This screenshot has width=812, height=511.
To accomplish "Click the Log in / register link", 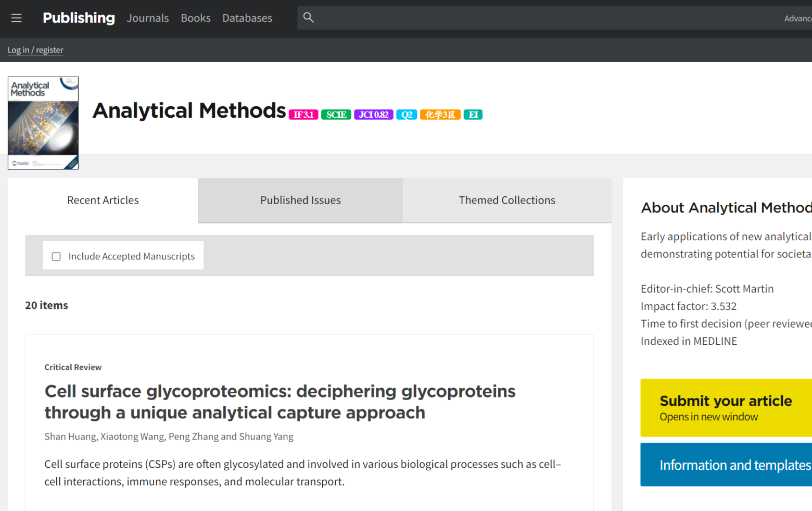I will coord(35,50).
